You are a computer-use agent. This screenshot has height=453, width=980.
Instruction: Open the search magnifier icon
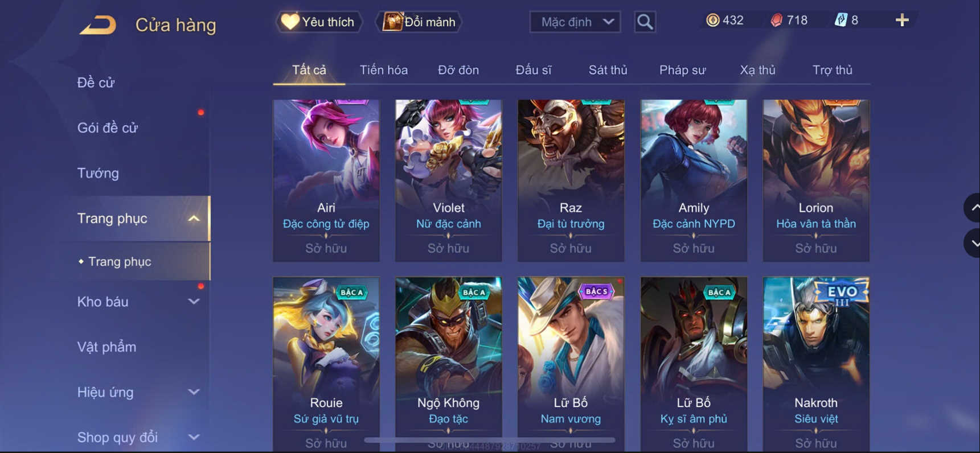click(x=645, y=22)
